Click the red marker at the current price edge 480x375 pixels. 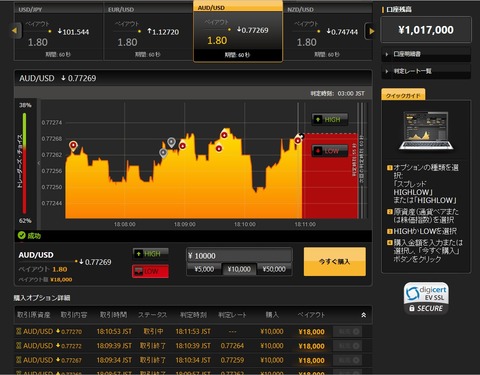(x=297, y=140)
